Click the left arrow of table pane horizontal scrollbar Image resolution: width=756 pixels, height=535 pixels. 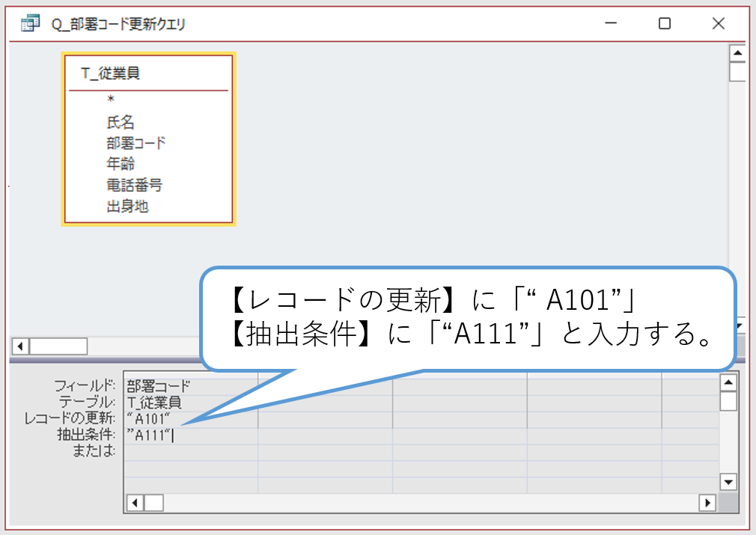pyautogui.click(x=20, y=346)
